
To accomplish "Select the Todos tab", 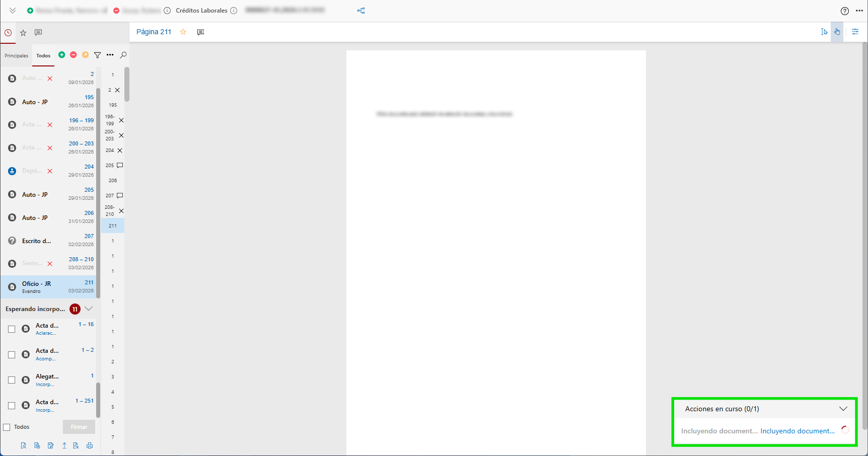I will [43, 56].
